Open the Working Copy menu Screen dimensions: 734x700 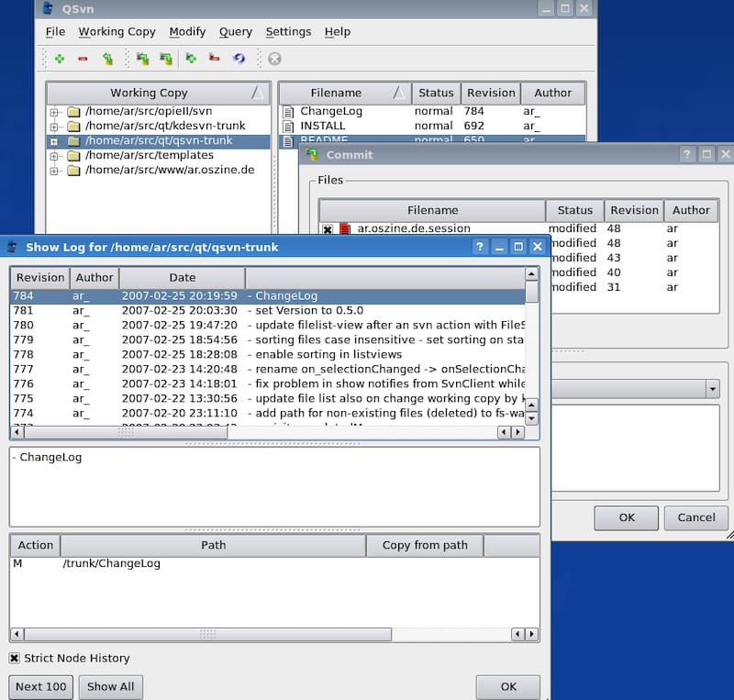coord(117,31)
